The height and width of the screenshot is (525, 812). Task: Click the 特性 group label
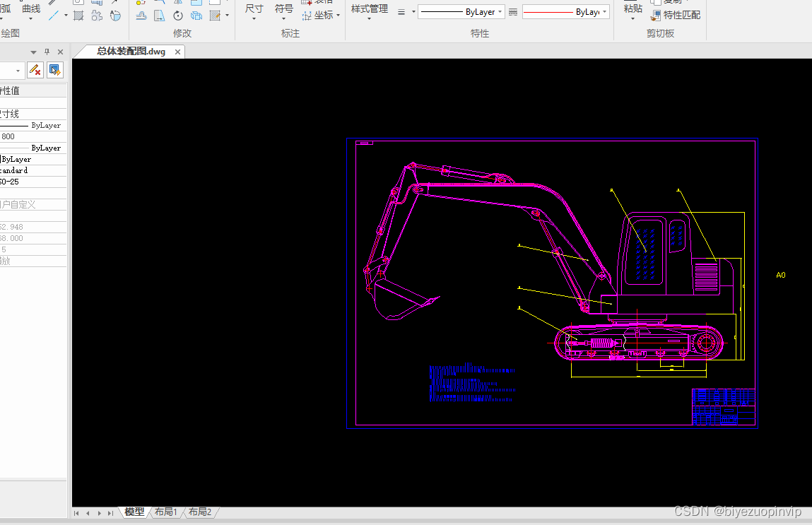point(480,33)
